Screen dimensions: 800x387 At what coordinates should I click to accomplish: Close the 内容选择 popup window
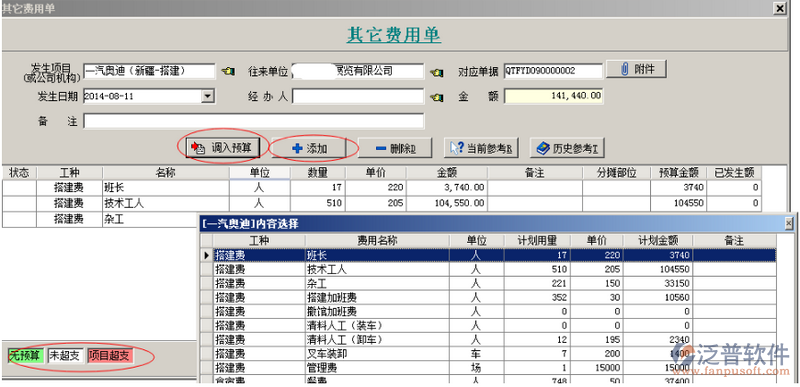789,223
